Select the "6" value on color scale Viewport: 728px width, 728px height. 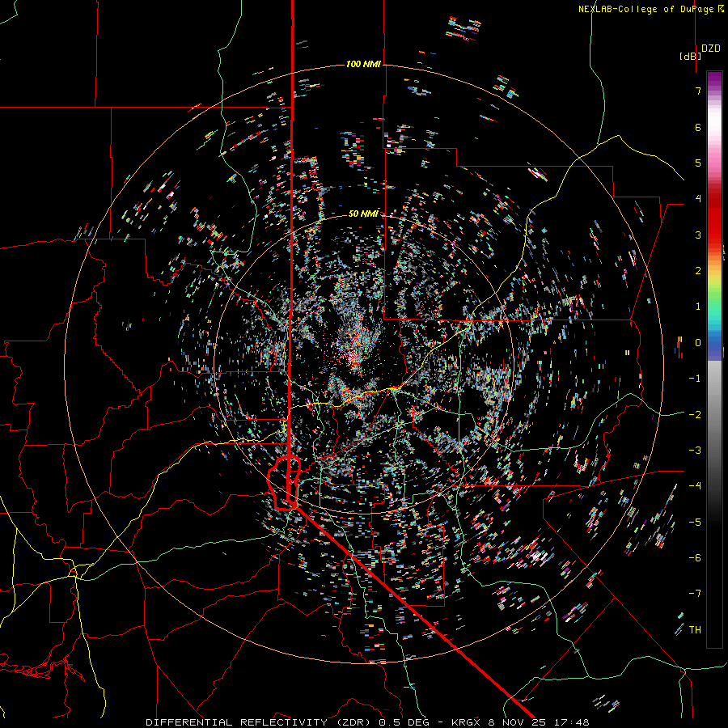698,127
